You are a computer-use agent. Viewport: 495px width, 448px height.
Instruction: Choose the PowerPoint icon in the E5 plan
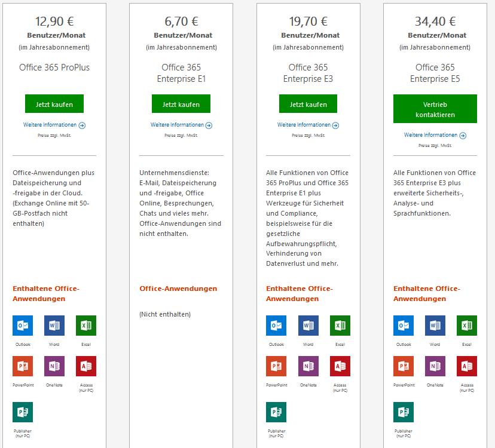404,366
